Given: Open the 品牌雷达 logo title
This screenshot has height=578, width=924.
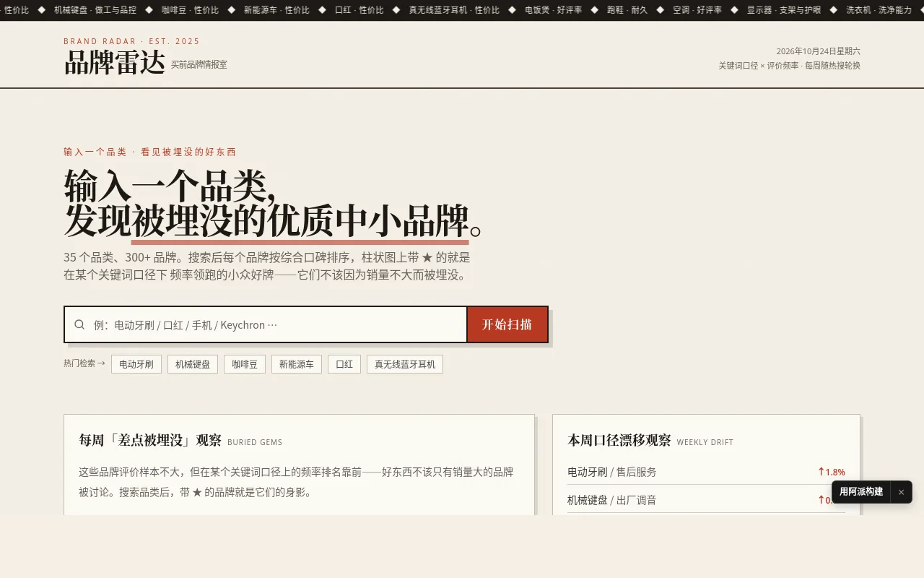Looking at the screenshot, I should click(x=115, y=63).
